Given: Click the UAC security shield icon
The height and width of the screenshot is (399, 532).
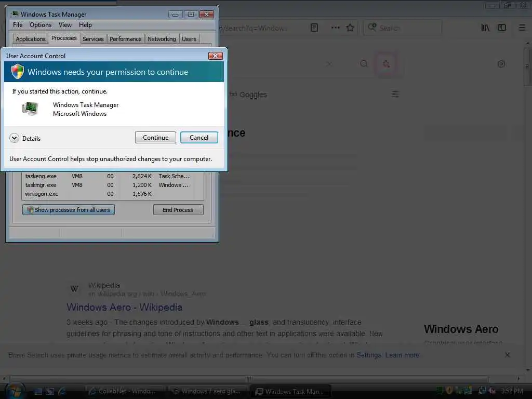Looking at the screenshot, I should (17, 72).
